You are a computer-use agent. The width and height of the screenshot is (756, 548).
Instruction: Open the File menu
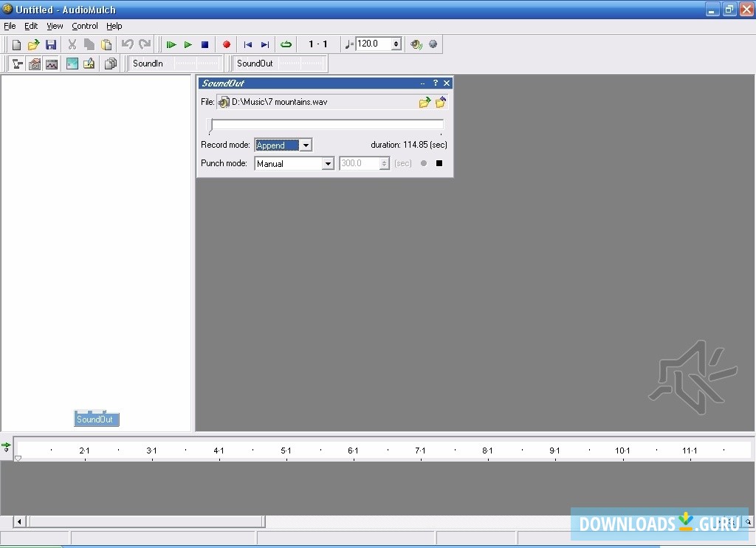[10, 26]
